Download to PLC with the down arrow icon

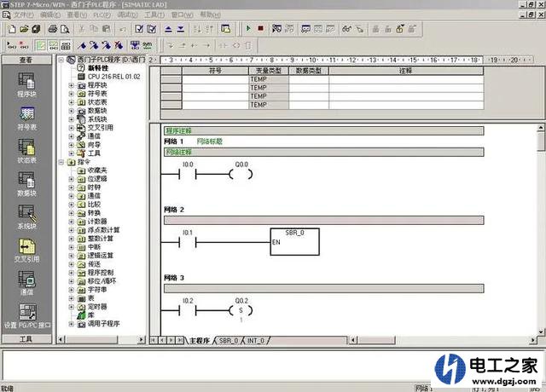[x=180, y=29]
